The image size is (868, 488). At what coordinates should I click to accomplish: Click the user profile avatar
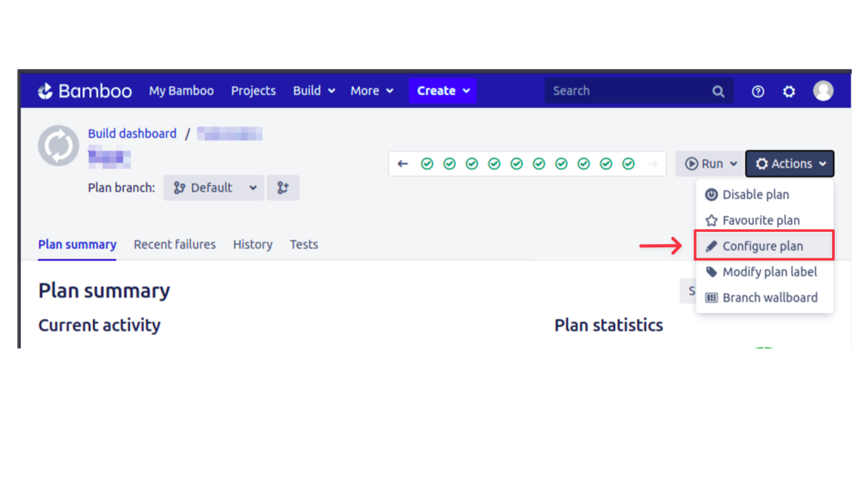823,91
